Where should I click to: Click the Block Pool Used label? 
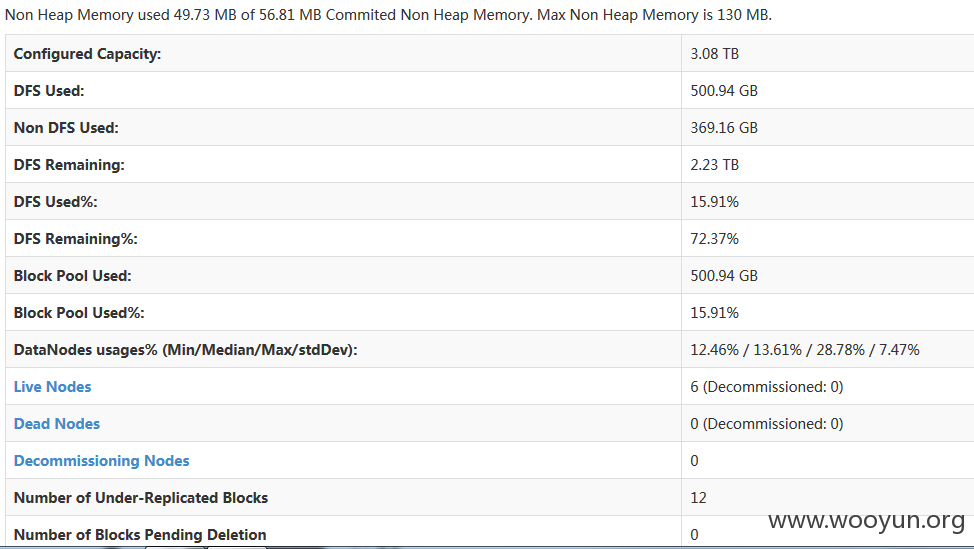[x=73, y=276]
